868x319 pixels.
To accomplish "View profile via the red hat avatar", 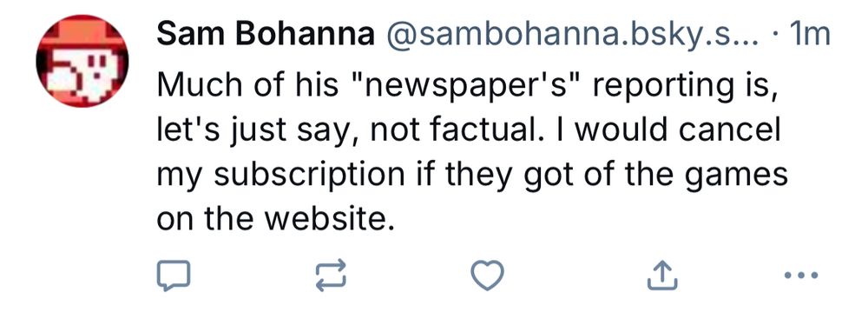I will tap(82, 61).
